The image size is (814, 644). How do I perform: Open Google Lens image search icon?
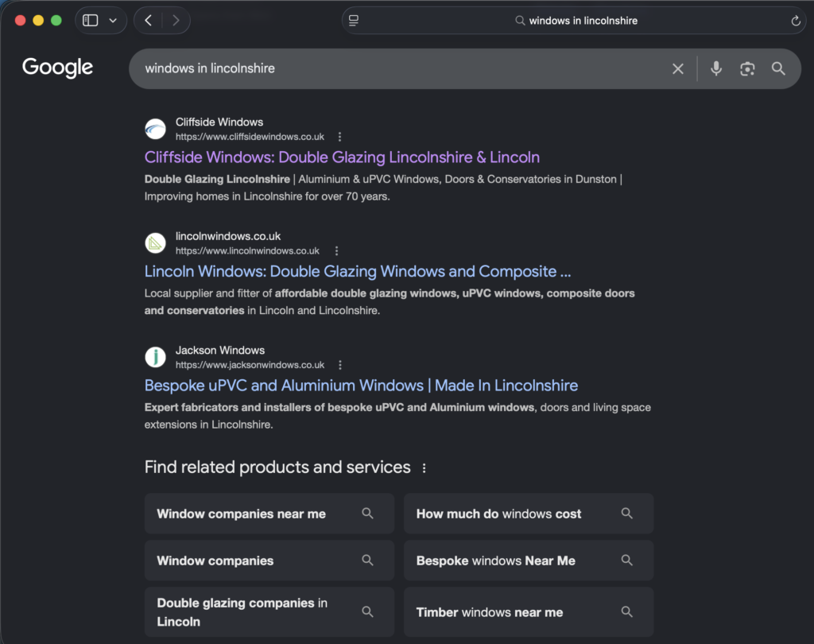747,68
